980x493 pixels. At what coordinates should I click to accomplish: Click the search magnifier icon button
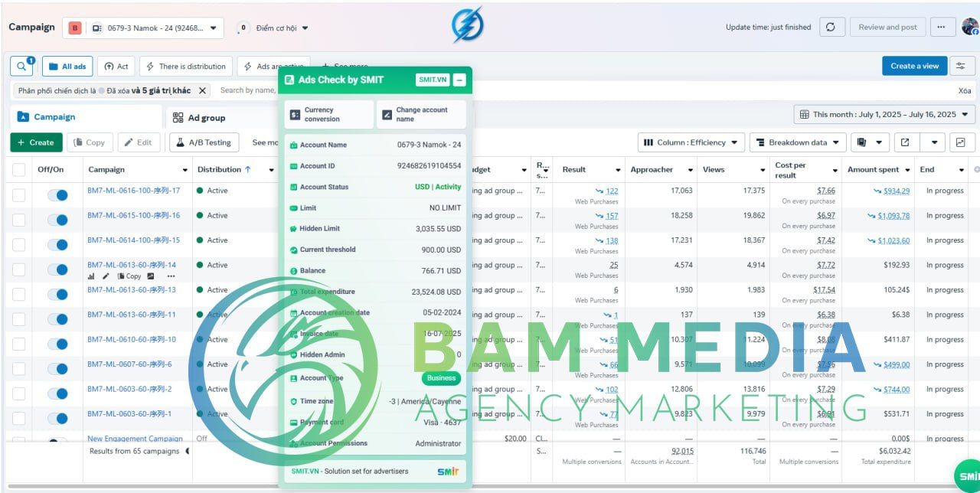pyautogui.click(x=21, y=66)
